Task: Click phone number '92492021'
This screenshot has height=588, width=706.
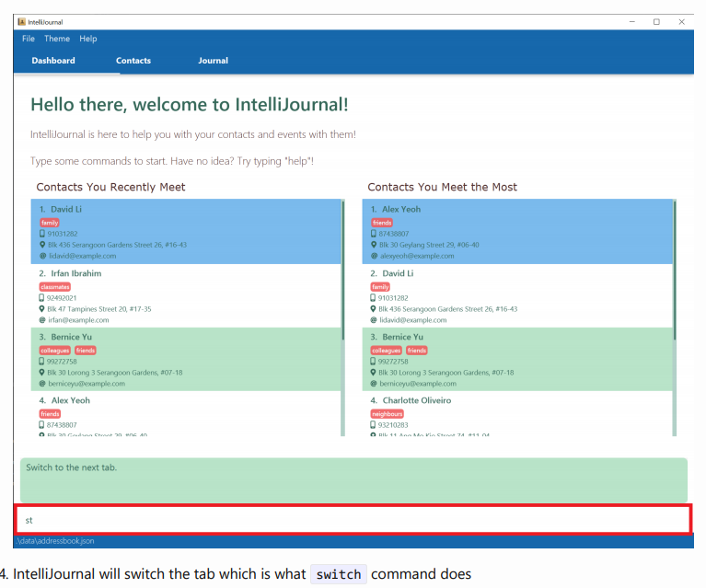Action: pyautogui.click(x=62, y=298)
